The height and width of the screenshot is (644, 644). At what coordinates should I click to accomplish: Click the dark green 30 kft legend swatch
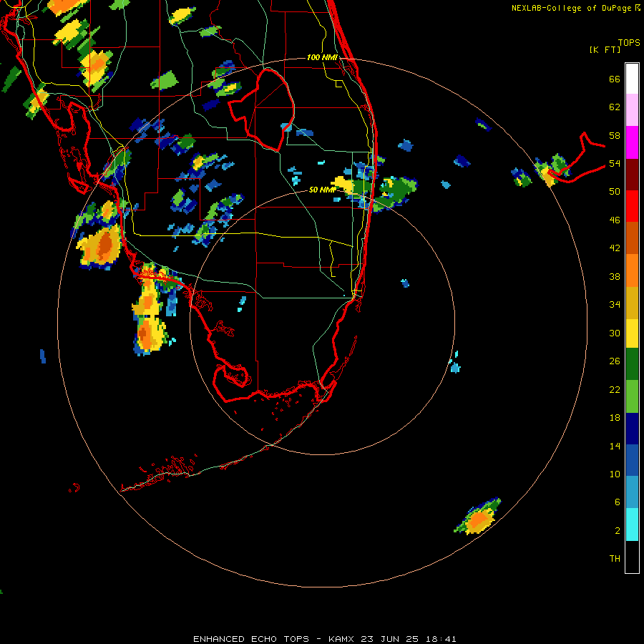click(x=632, y=364)
